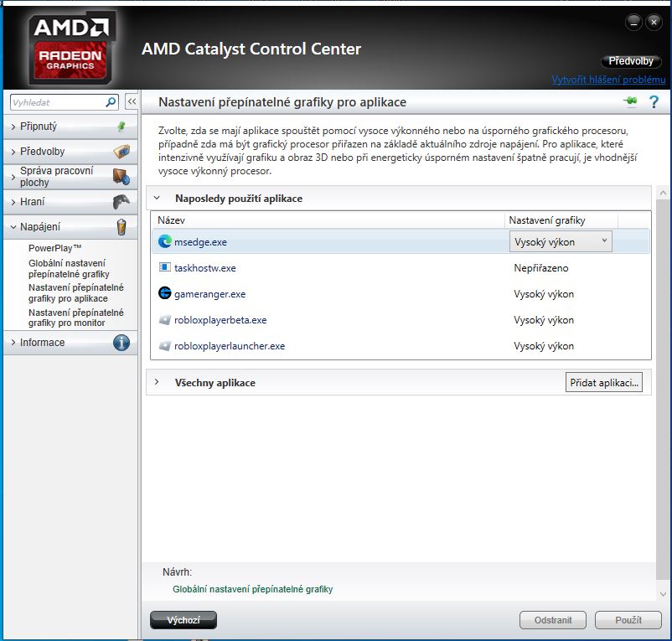
Task: Select taskhostw.exe row name
Action: coord(204,268)
